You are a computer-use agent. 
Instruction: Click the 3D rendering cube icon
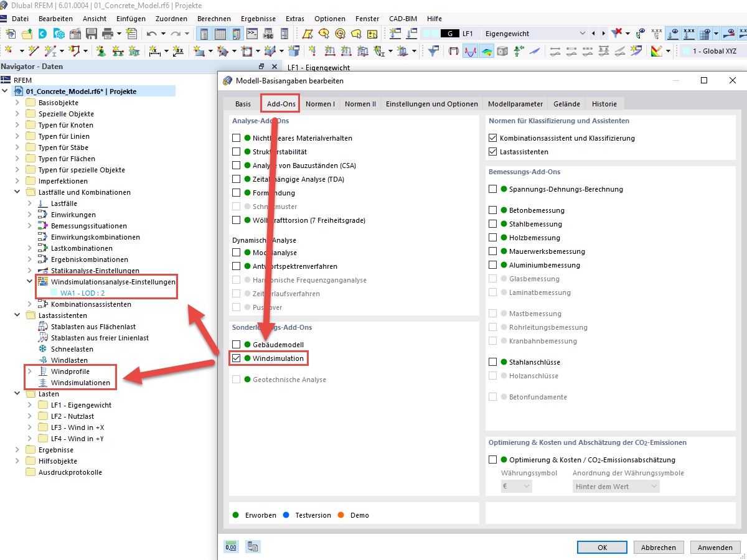click(x=502, y=51)
